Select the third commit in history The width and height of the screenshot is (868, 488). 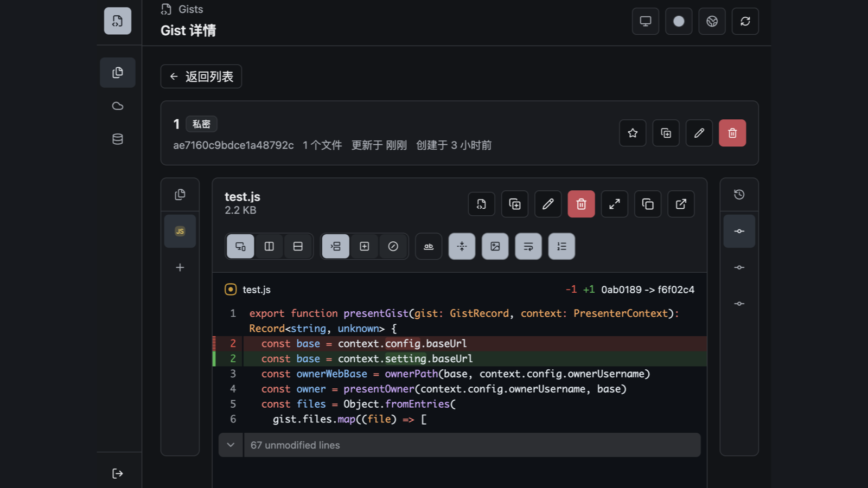739,304
